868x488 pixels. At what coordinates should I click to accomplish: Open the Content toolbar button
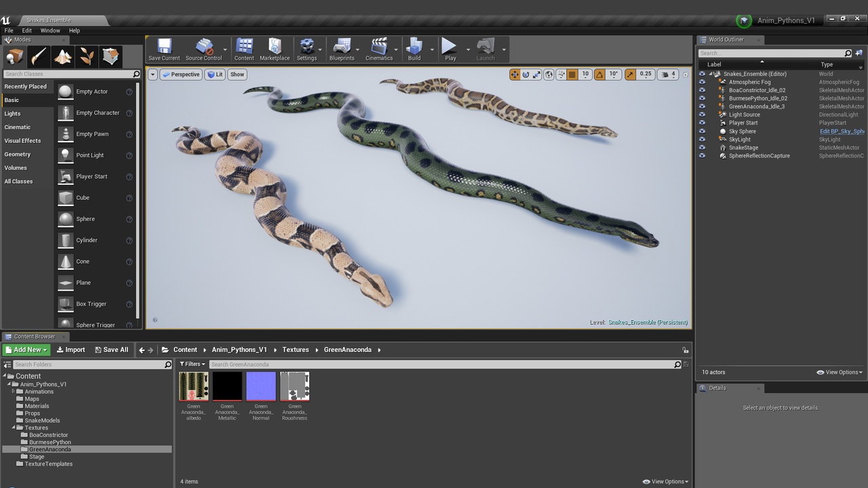[x=244, y=49]
